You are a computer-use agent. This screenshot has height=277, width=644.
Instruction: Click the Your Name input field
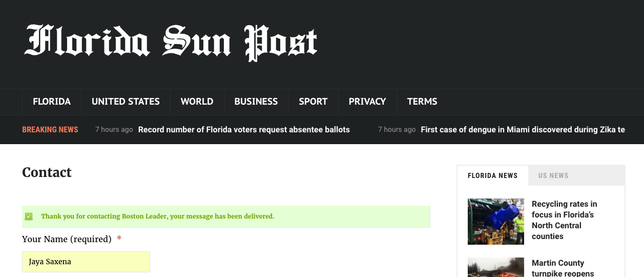(x=86, y=262)
